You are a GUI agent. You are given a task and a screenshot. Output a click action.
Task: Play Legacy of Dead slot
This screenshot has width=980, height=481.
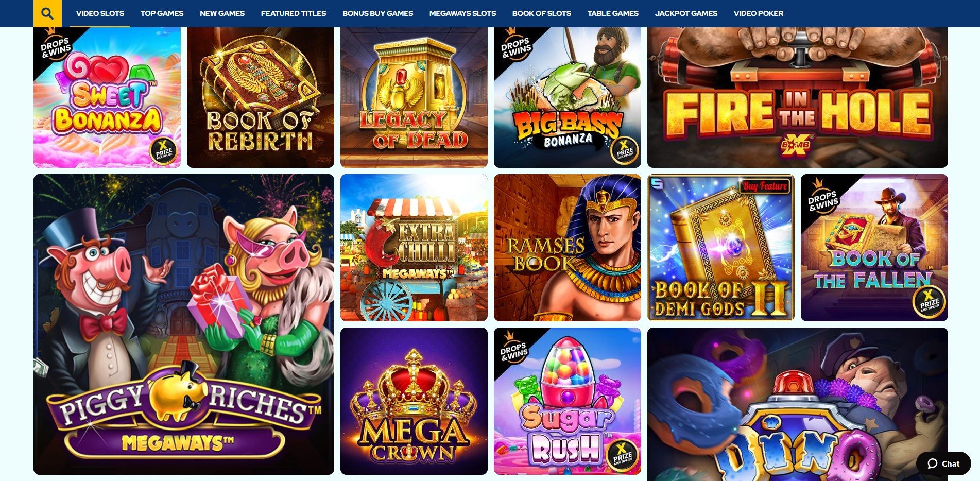tap(414, 97)
